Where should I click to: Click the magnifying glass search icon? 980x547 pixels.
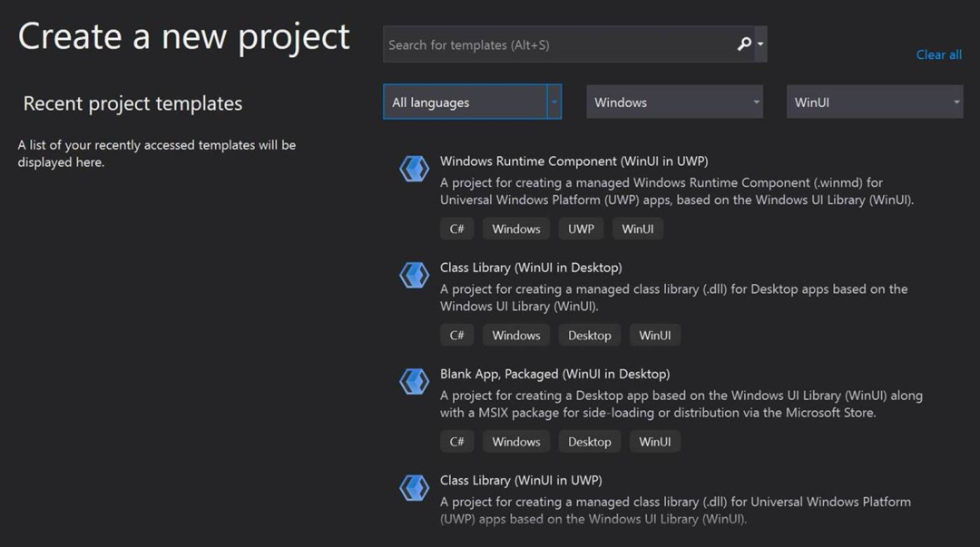click(x=744, y=44)
